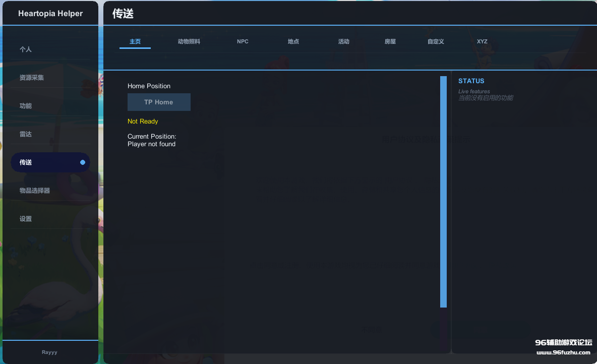Select the 传送 sidebar item
Screen dimensions: 597x364
[x=26, y=162]
